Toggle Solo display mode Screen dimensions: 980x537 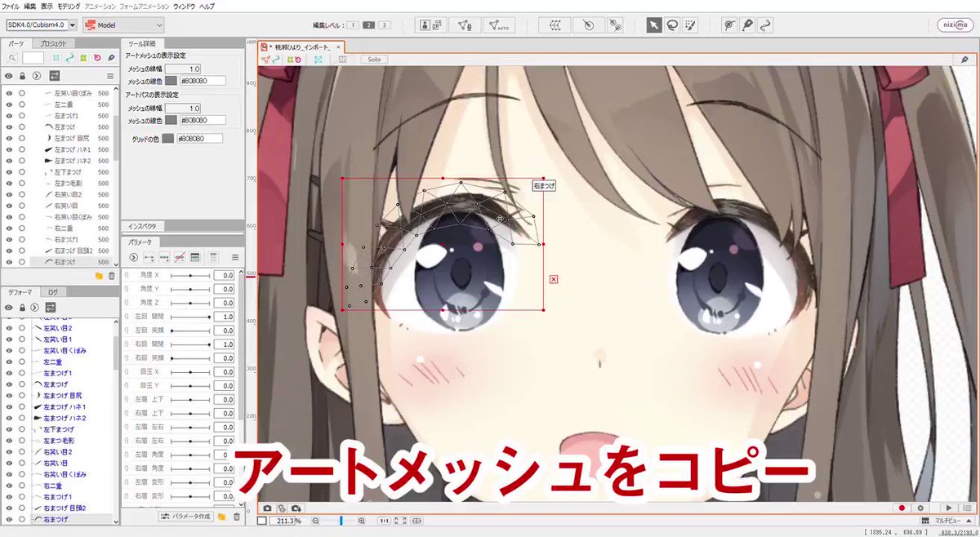[373, 60]
